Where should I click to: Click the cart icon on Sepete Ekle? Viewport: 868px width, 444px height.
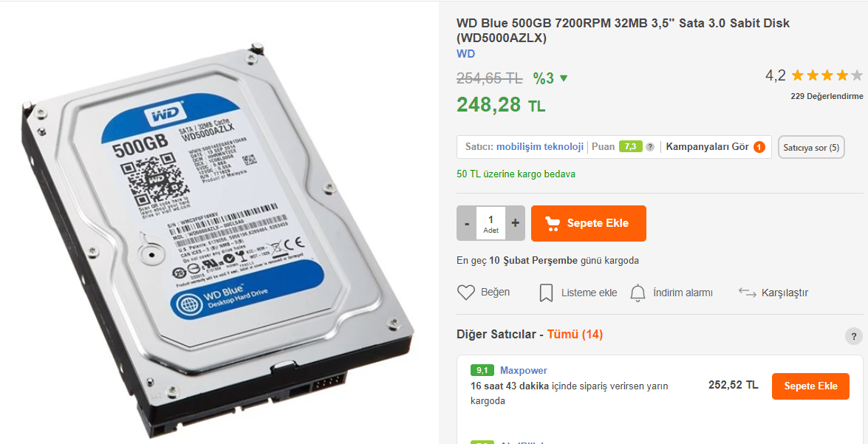(553, 223)
